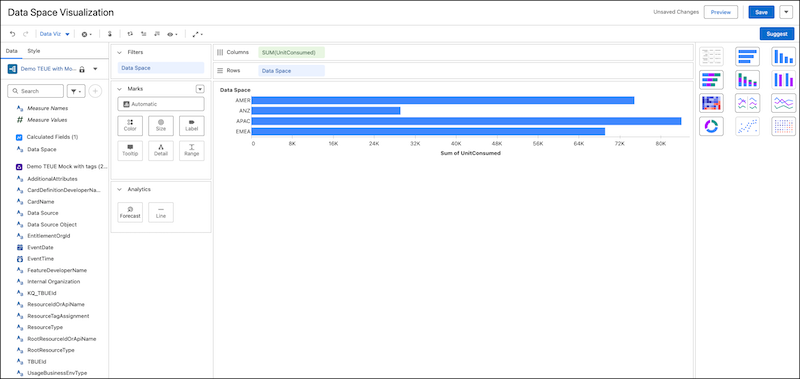Click the Undo arrow in the toolbar
This screenshot has width=800, height=379.
pyautogui.click(x=13, y=34)
